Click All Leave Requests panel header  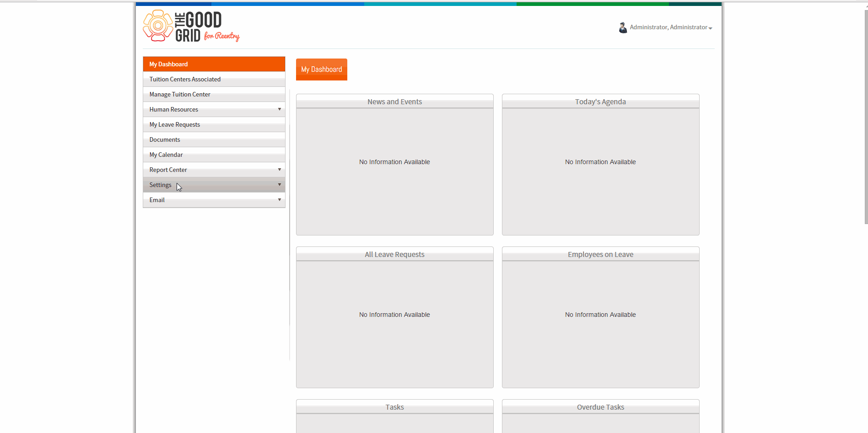pos(395,254)
